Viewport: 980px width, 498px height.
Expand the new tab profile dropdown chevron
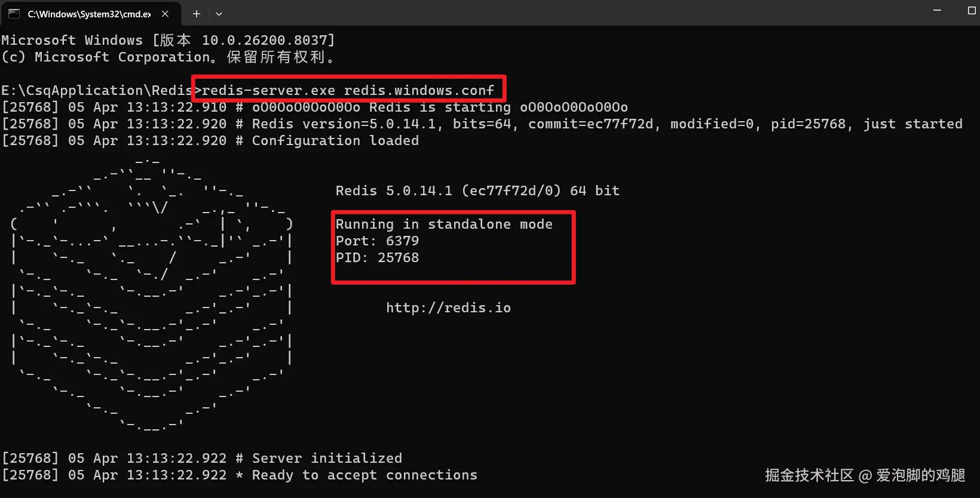point(219,14)
